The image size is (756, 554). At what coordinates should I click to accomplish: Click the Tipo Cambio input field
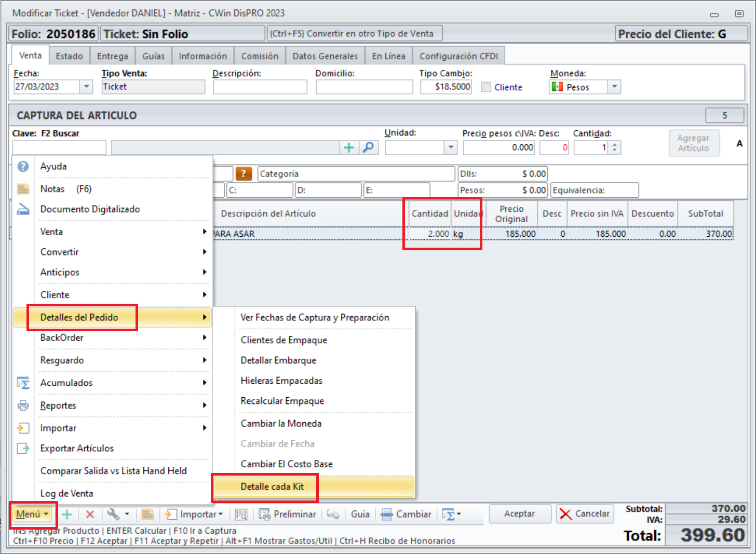coord(446,87)
